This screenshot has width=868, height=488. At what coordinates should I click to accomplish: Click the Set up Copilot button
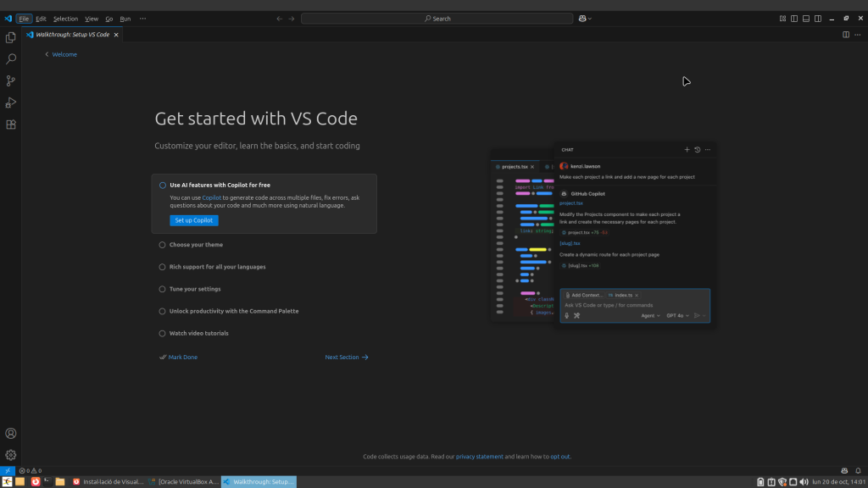[x=194, y=220]
